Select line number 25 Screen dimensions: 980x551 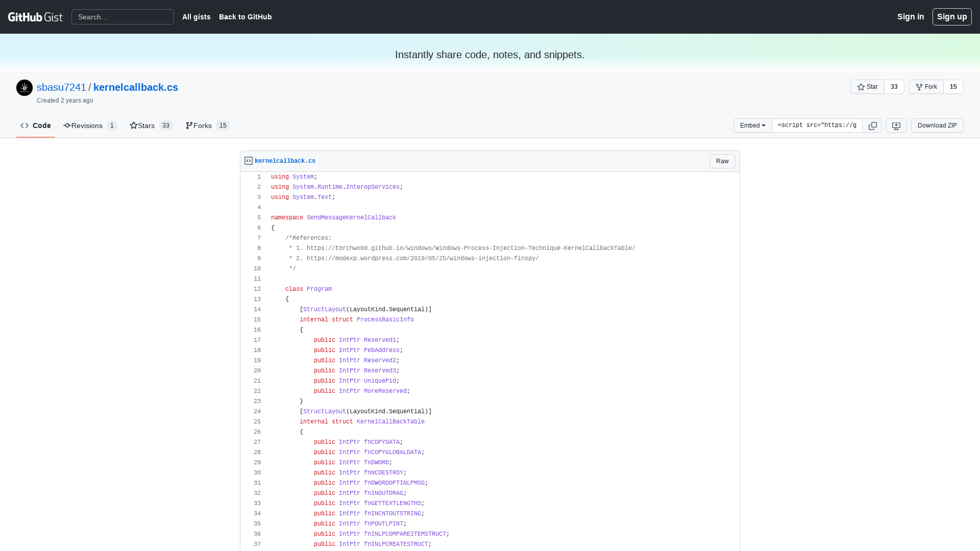pos(253,422)
